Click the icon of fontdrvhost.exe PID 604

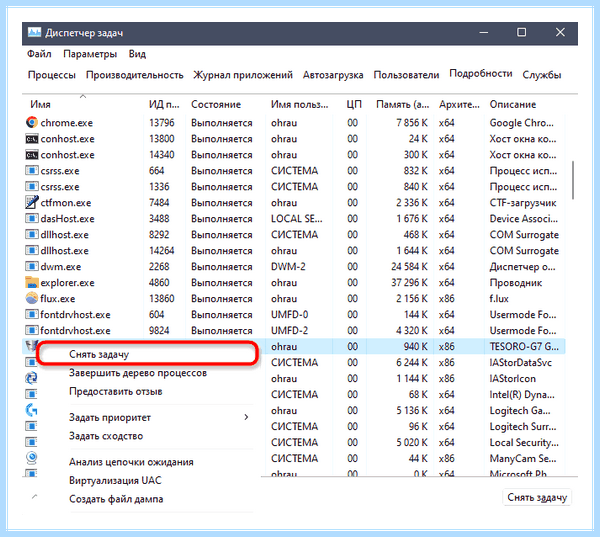(32, 314)
